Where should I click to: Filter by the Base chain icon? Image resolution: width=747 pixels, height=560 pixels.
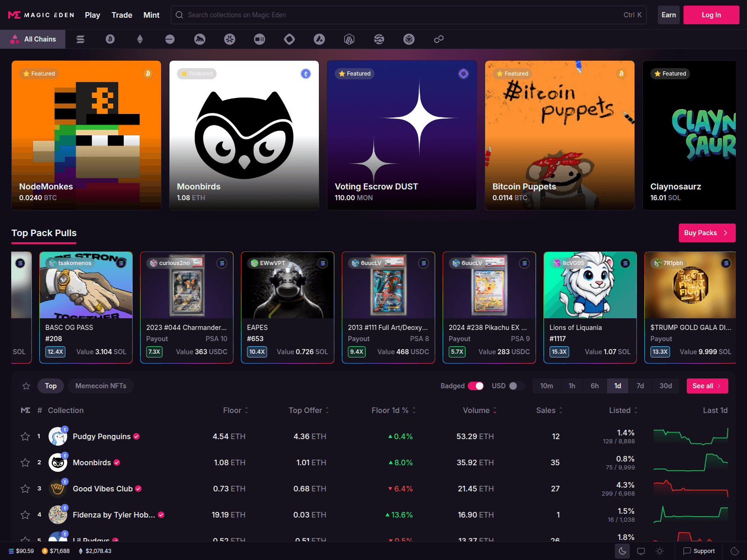(170, 39)
